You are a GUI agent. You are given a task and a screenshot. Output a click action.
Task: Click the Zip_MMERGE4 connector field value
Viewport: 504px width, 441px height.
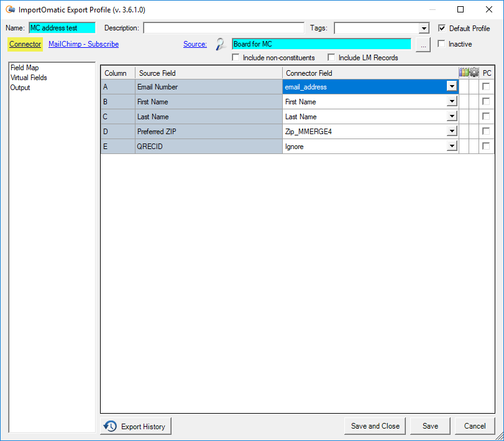(308, 132)
